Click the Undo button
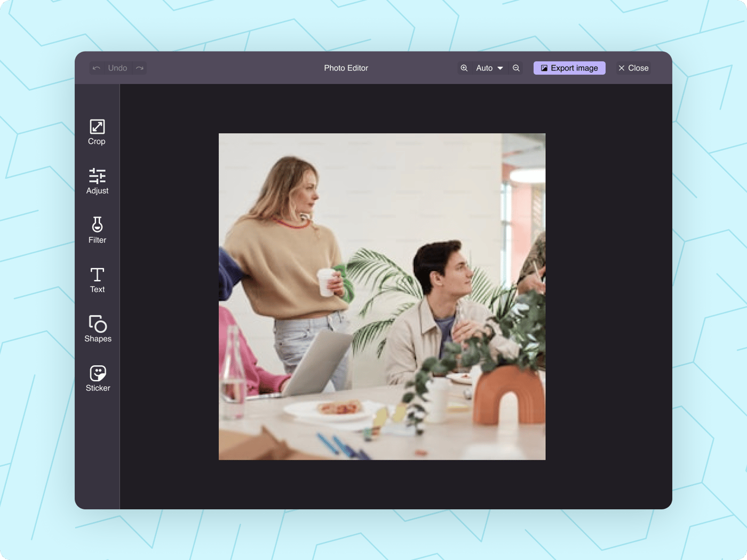This screenshot has width=747, height=560. (117, 68)
